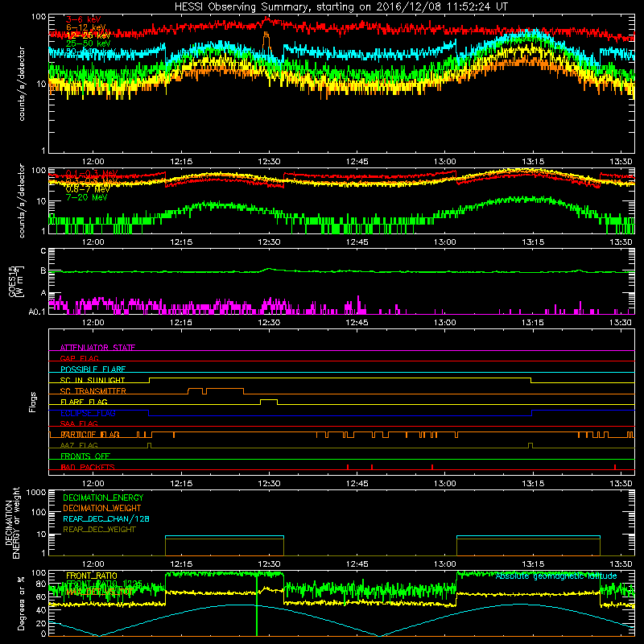Click the green 7-20 MeV legend label
Image resolution: width=644 pixels, height=644 pixels.
tap(87, 197)
